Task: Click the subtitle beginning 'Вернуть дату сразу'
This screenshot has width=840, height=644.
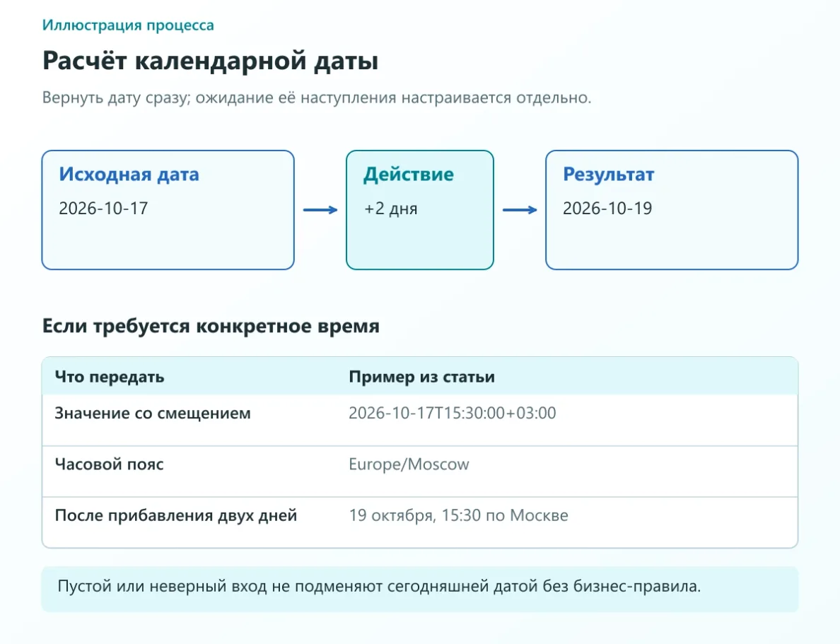Action: point(317,98)
